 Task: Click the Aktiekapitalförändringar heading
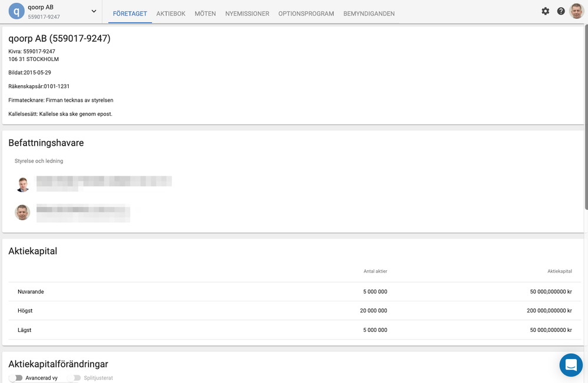tap(58, 364)
